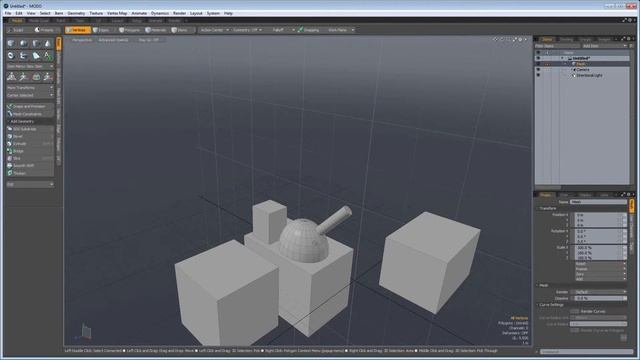Open the Add Item dropdown
The height and width of the screenshot is (360, 640).
coord(604,46)
